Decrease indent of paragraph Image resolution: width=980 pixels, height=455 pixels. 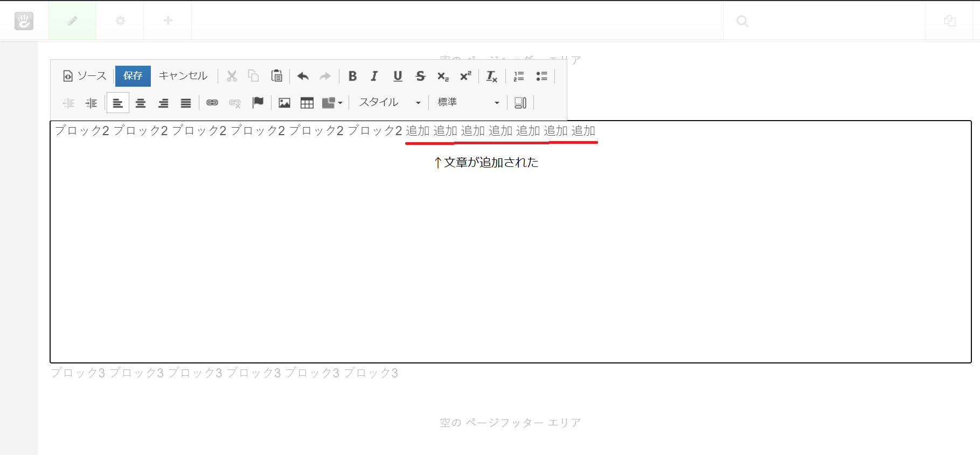(68, 103)
